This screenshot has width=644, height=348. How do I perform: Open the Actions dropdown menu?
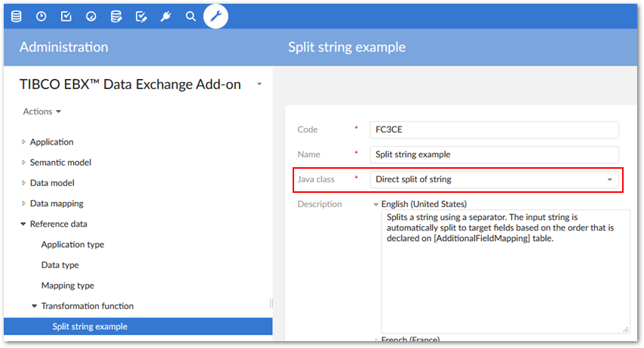[x=41, y=111]
